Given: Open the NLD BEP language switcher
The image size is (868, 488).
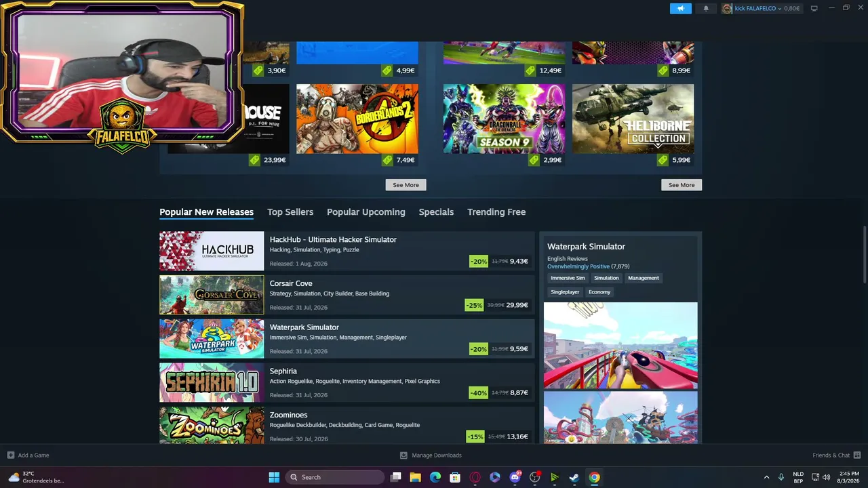Looking at the screenshot, I should pos(798,477).
